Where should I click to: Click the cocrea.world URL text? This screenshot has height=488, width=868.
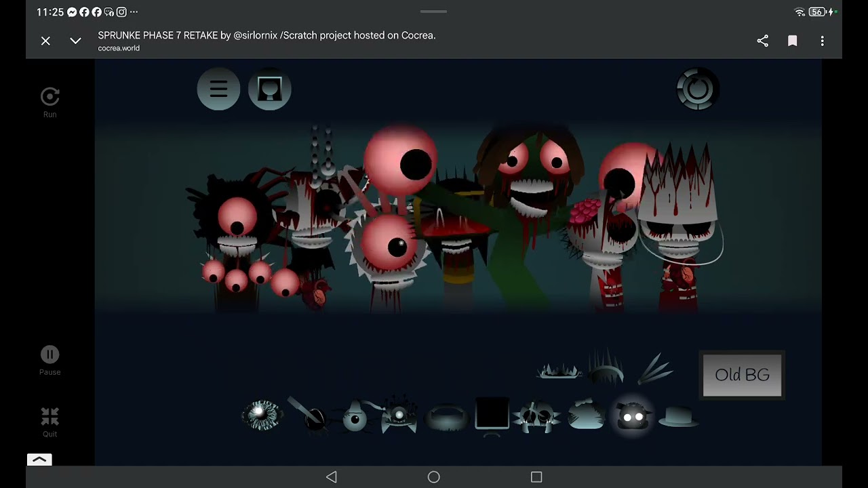119,48
